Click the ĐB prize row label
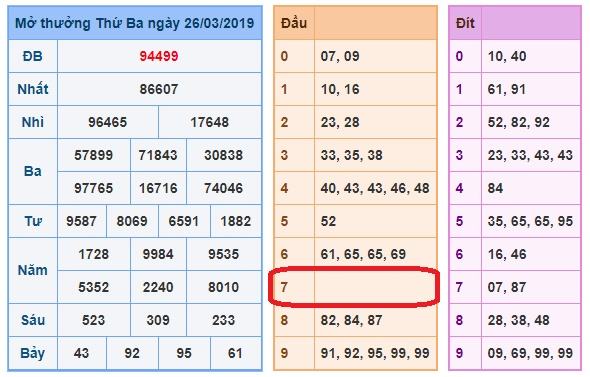Image resolution: width=590 pixels, height=377 pixels. coord(33,56)
